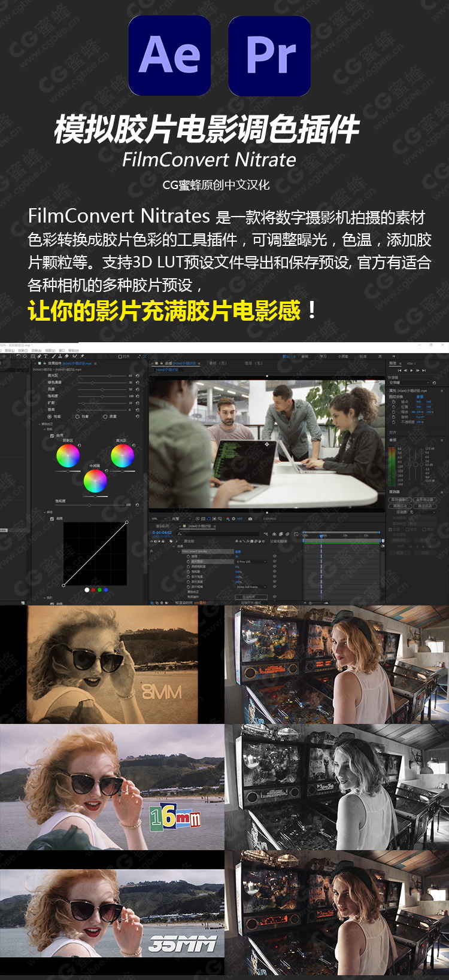Click the 锚点 stopwatch in properties panel

coord(394,402)
